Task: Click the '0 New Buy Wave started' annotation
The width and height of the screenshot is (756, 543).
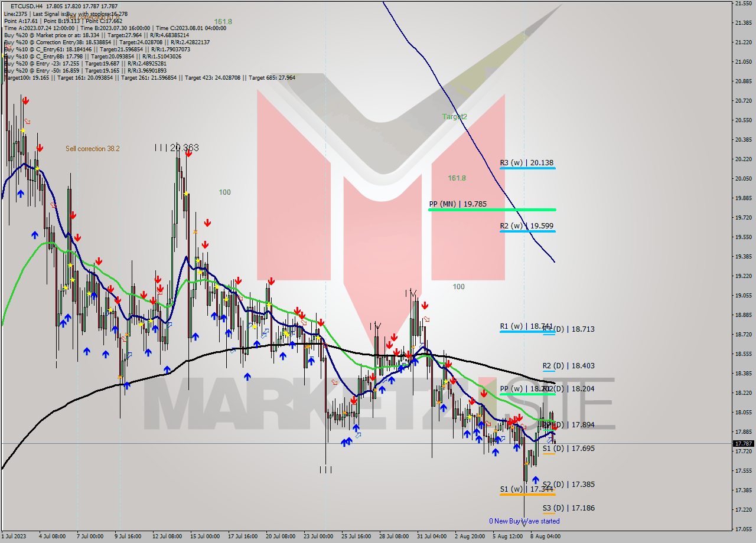Action: (x=524, y=521)
